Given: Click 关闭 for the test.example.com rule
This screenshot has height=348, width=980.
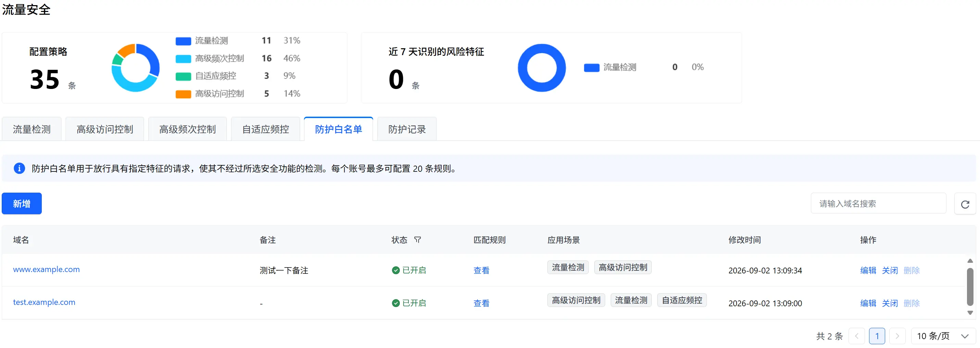Looking at the screenshot, I should (x=890, y=303).
